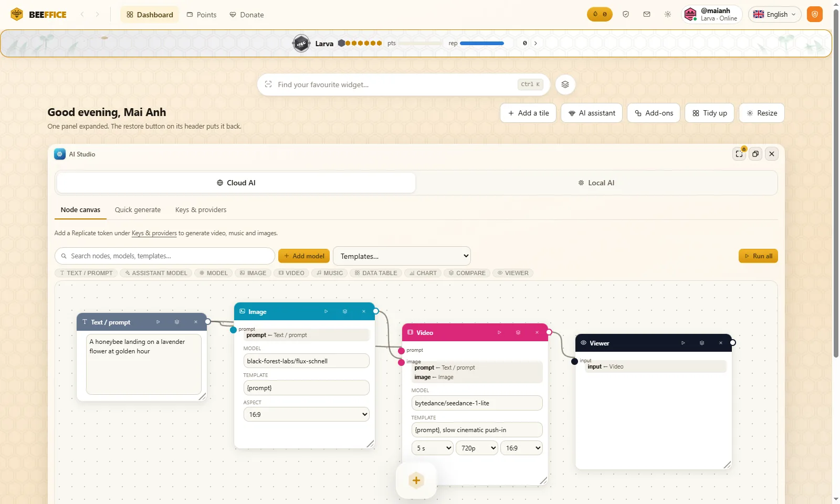
Task: Click the blue rep progress bar
Action: (482, 43)
